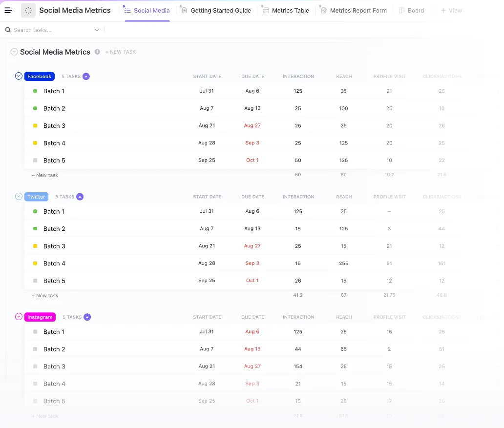
Task: Sort by Facebook START DATE column header
Action: 207,77
